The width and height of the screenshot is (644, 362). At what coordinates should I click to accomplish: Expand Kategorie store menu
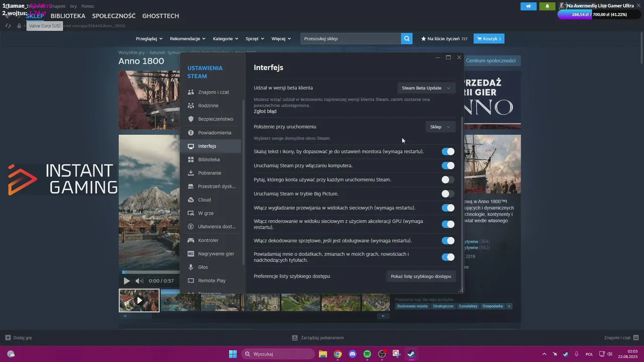coord(225,39)
